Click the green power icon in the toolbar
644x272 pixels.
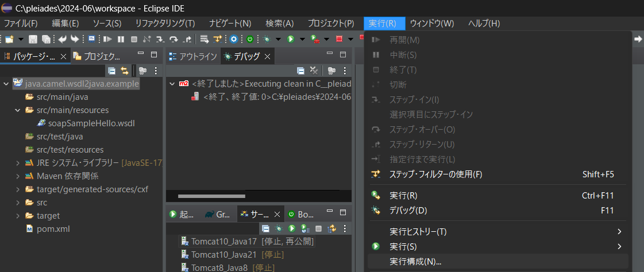click(250, 39)
